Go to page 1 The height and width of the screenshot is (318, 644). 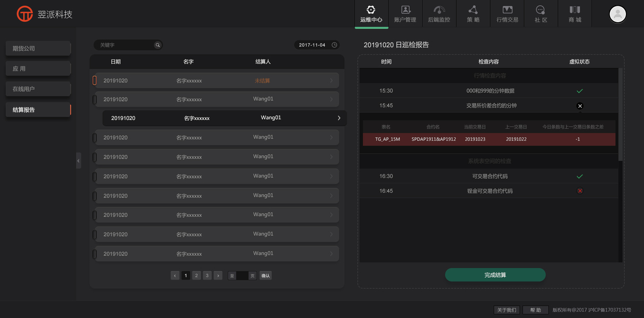tap(186, 276)
